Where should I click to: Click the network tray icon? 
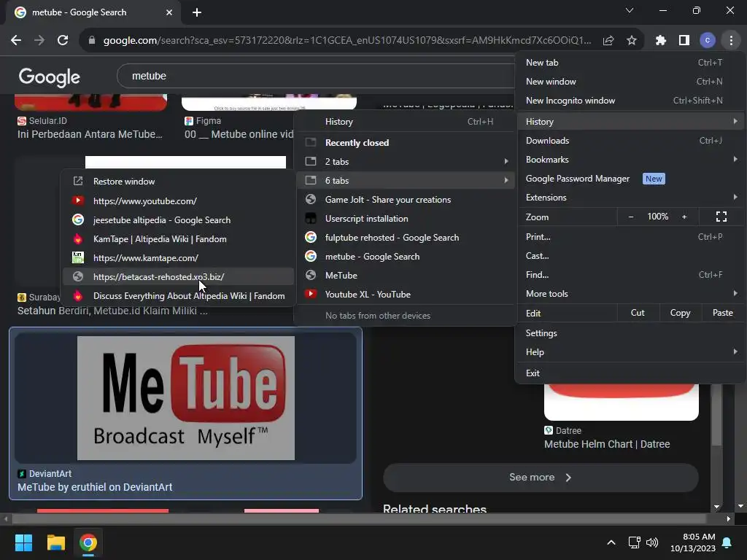(634, 542)
